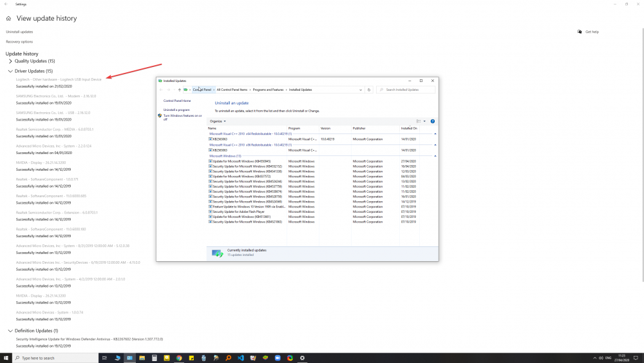The height and width of the screenshot is (363, 644).
Task: Refresh the Installed Updates address bar
Action: point(369,90)
